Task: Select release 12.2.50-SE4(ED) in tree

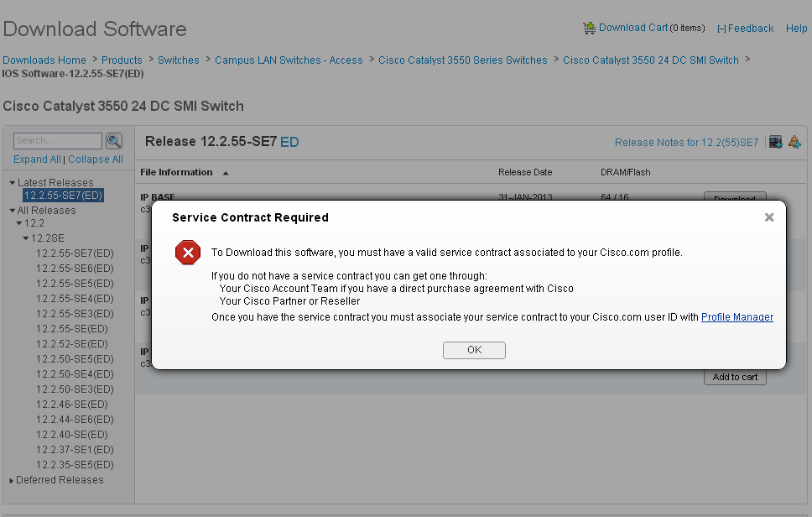Action: point(75,374)
